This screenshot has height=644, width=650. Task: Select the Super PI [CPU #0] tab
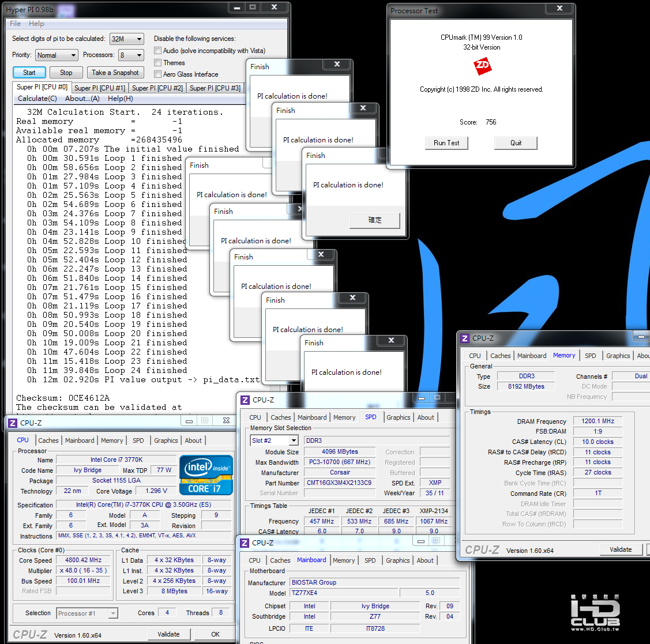coord(42,87)
